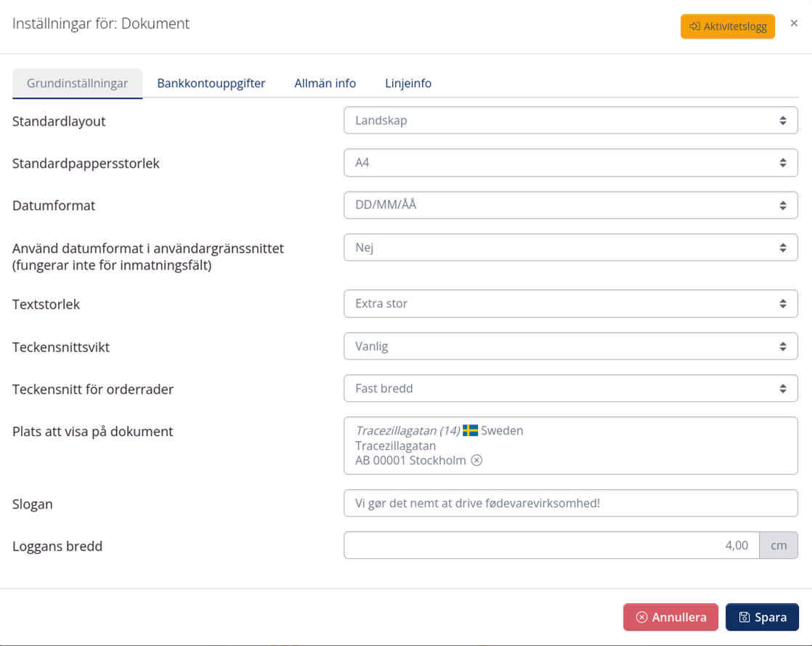Close the document settings dialog

tap(794, 24)
